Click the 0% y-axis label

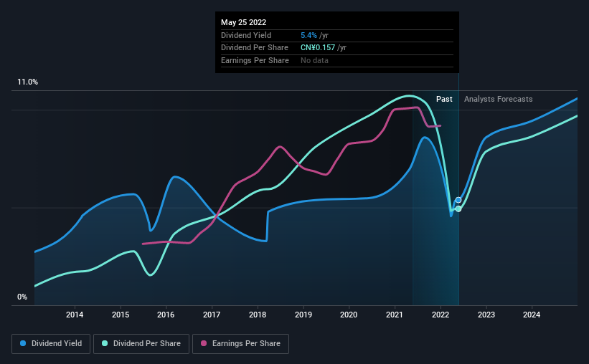[22, 297]
